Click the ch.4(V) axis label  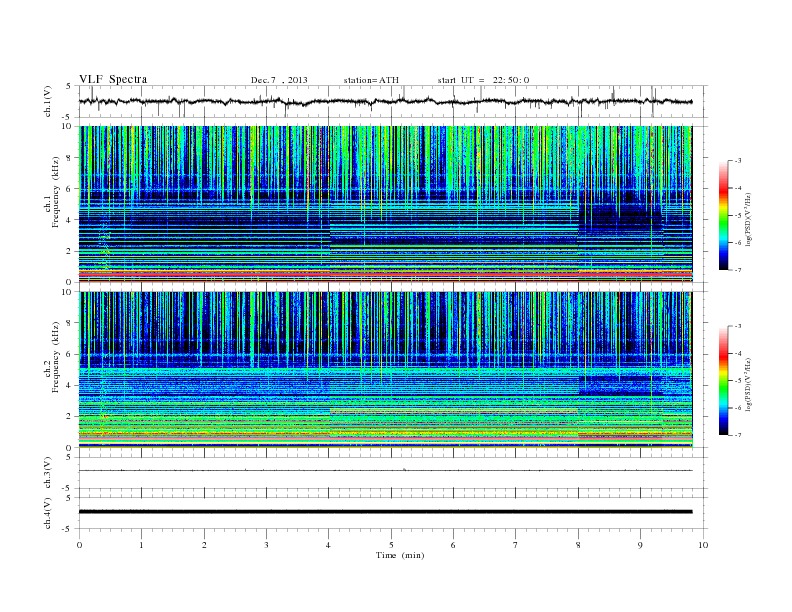tap(47, 513)
